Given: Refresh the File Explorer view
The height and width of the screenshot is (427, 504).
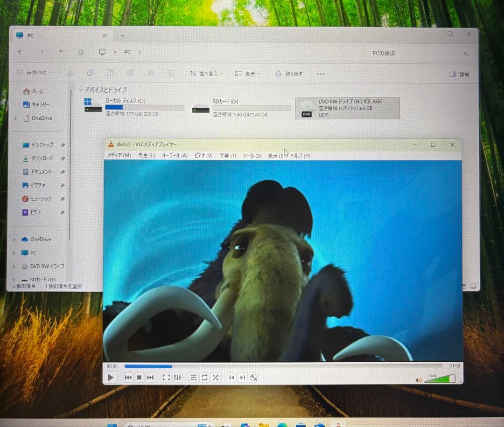Looking at the screenshot, I should point(81,53).
